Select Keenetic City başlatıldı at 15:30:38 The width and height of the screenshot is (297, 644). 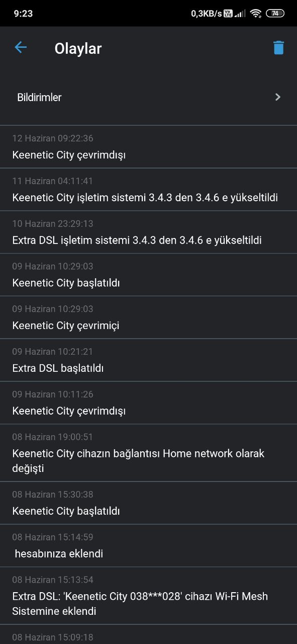tap(148, 503)
